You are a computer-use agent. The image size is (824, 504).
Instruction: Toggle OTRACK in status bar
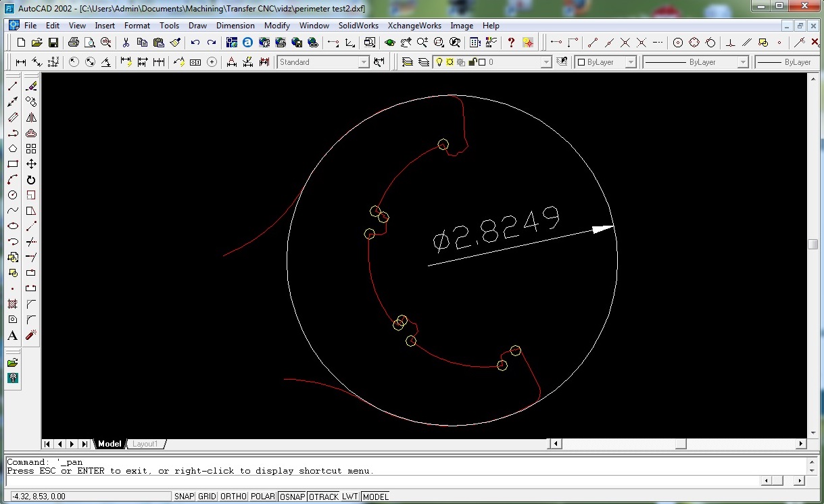pos(323,497)
